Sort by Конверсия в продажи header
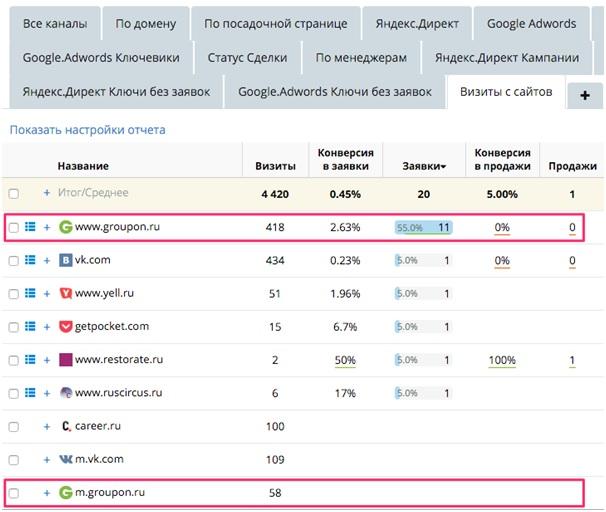The height and width of the screenshot is (512, 606). pyautogui.click(x=502, y=160)
